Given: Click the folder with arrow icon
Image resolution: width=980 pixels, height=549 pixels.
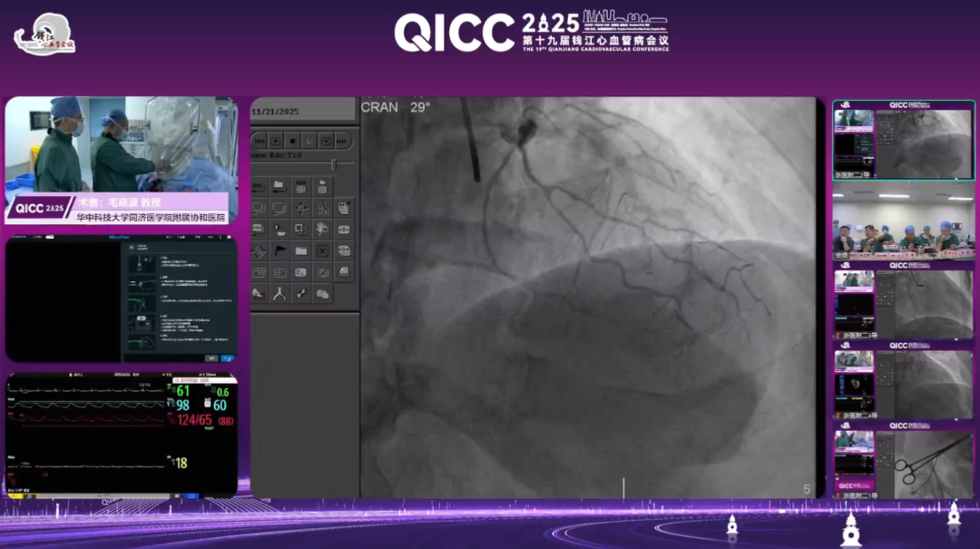Looking at the screenshot, I should 279,186.
